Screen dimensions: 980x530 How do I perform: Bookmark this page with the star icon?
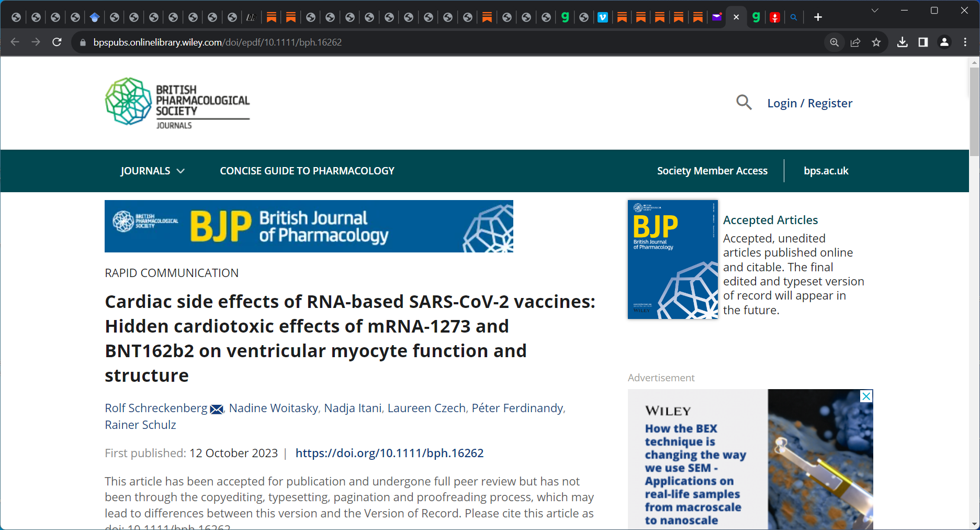876,42
